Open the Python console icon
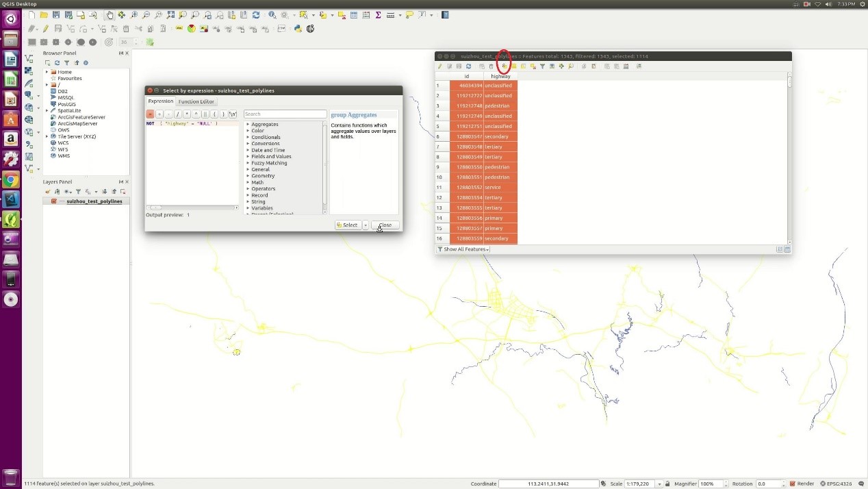 pos(298,29)
